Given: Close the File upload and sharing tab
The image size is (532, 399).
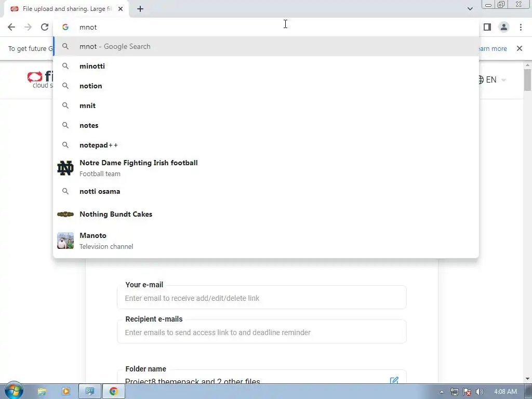Looking at the screenshot, I should click(121, 9).
